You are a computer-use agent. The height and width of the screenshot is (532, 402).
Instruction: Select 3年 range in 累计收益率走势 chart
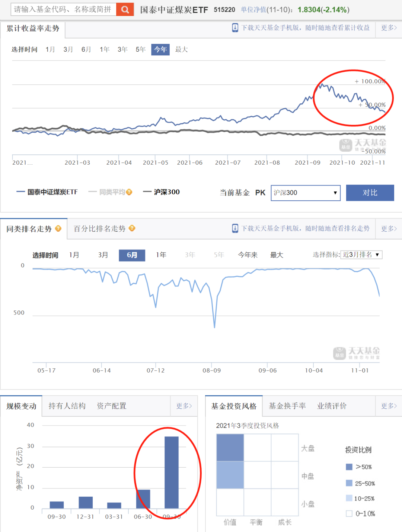coord(122,49)
